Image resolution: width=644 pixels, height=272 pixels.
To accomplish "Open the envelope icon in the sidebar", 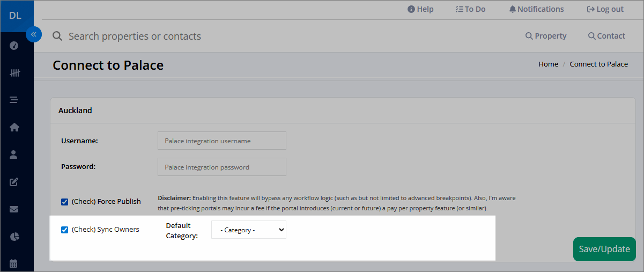I will [14, 209].
